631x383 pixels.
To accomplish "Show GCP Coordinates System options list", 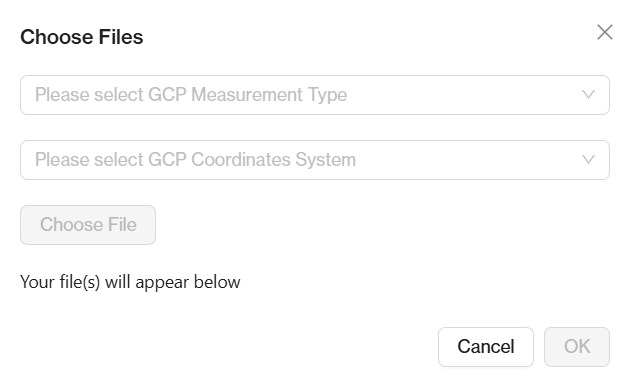I will (x=315, y=160).
